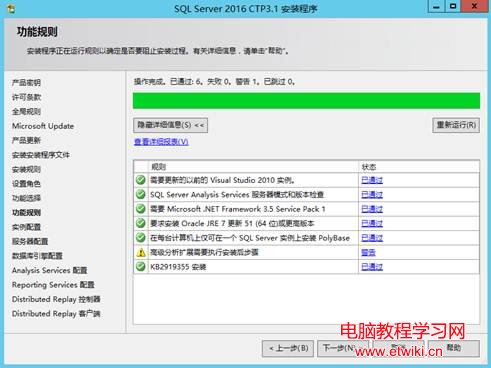Image resolution: width=491 pixels, height=368 pixels.
Task: Click the SQL Server setup title bar icon
Action: pyautogui.click(x=11, y=8)
